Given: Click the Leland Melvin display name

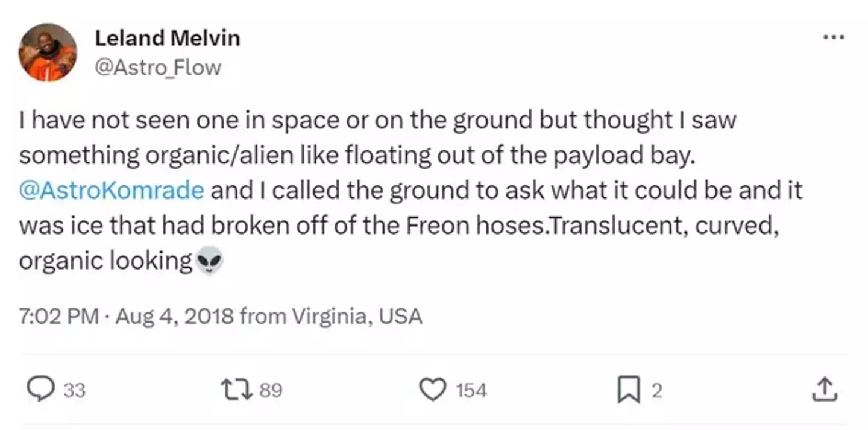Looking at the screenshot, I should [x=167, y=38].
